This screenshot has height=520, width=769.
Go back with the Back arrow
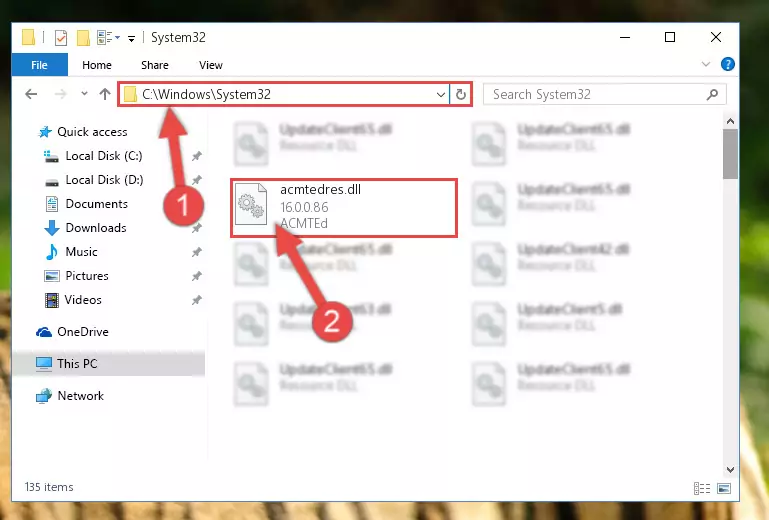[31, 94]
